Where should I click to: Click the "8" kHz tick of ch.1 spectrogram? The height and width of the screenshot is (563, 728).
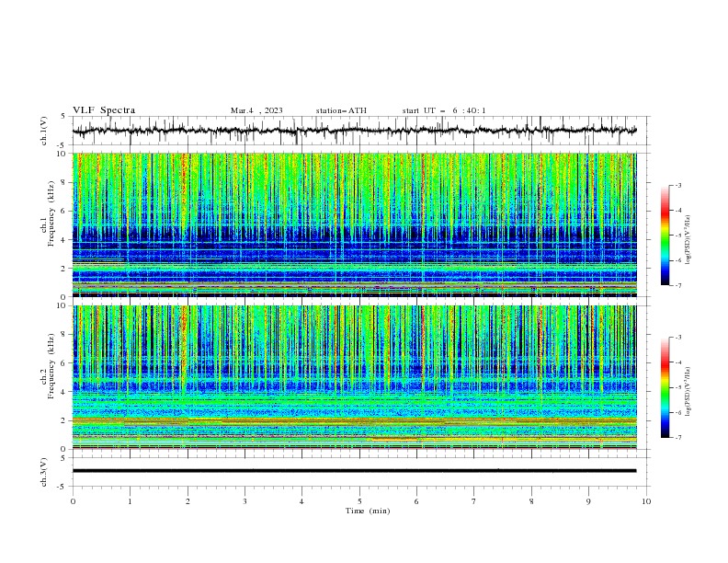[x=64, y=182]
